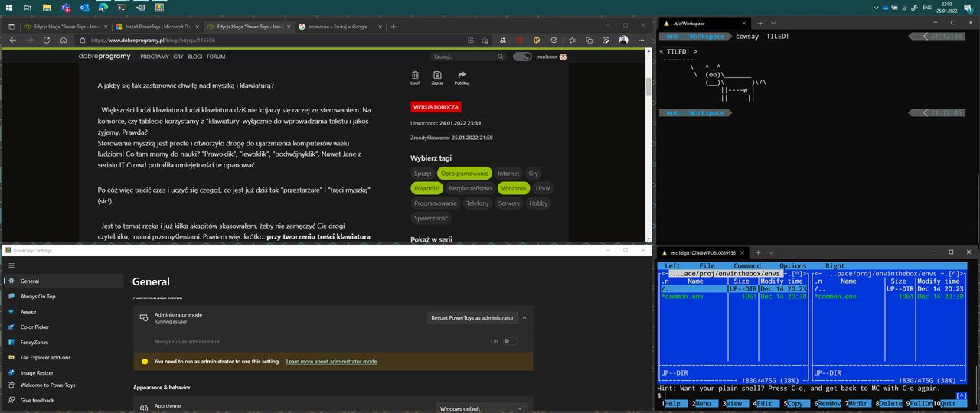Show hidden system tray icons
Screen dimensions: 980x413
[875, 7]
